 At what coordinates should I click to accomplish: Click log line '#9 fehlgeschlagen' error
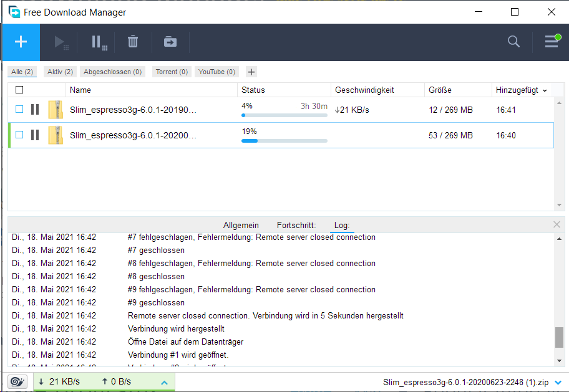(x=251, y=289)
